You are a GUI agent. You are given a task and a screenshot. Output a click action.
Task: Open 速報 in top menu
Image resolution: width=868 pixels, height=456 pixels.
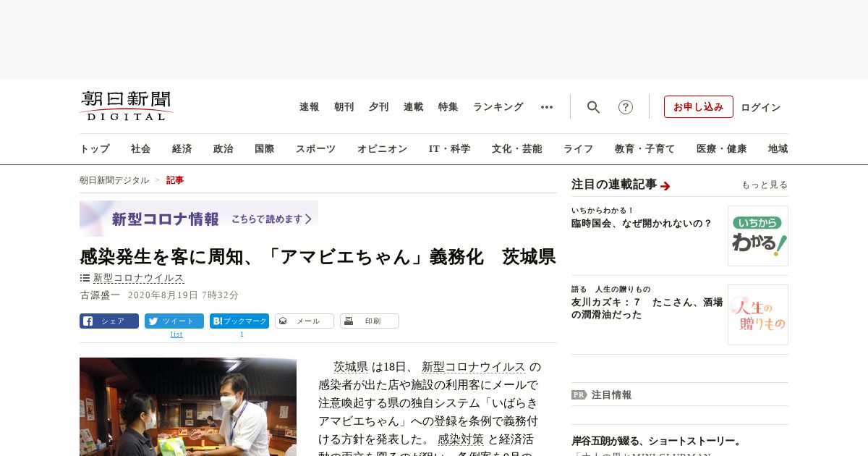(310, 107)
